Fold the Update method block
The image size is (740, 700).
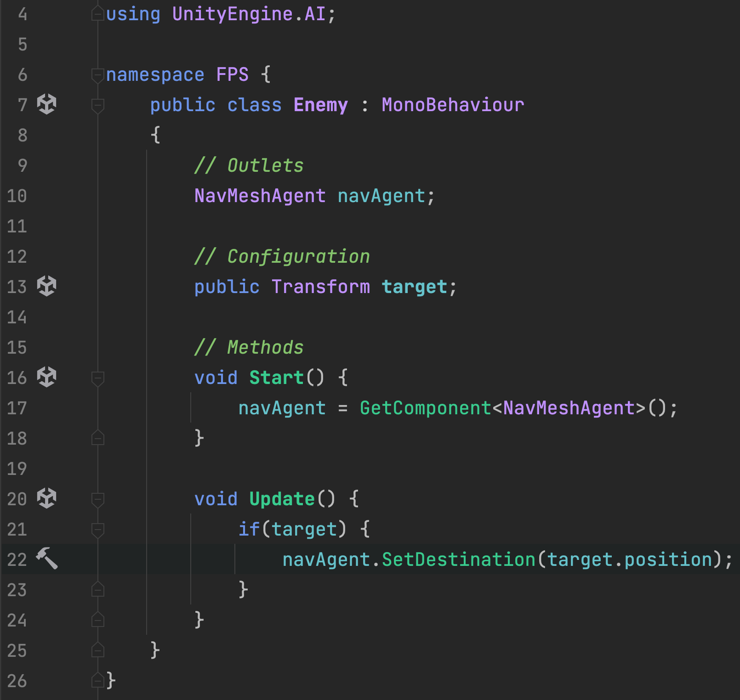pyautogui.click(x=97, y=499)
